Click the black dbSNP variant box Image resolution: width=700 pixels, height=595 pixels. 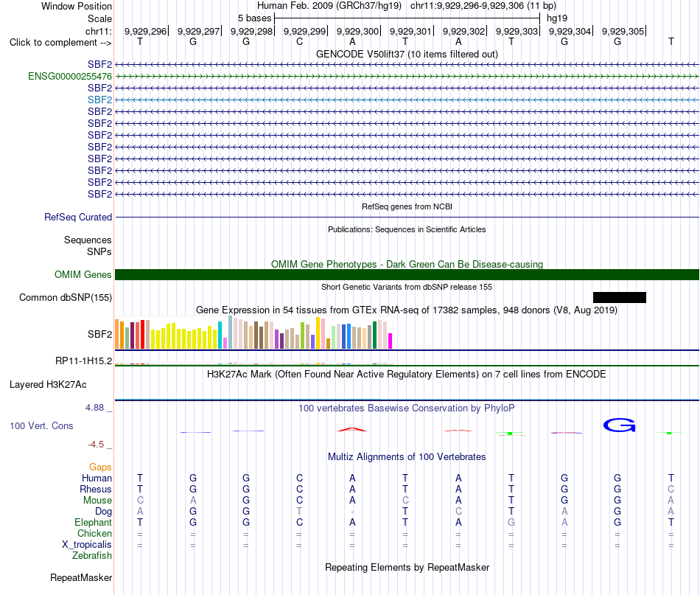619,298
